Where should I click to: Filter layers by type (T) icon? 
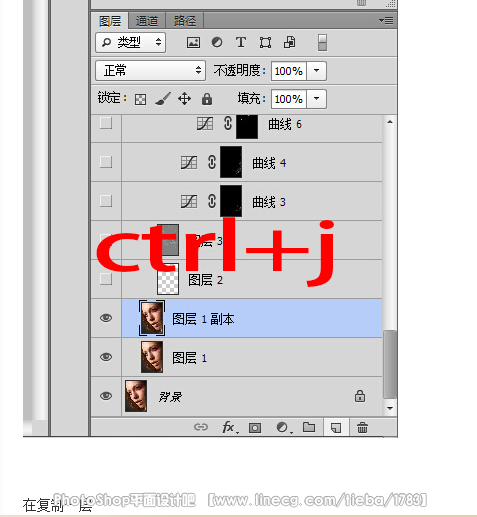tap(241, 42)
